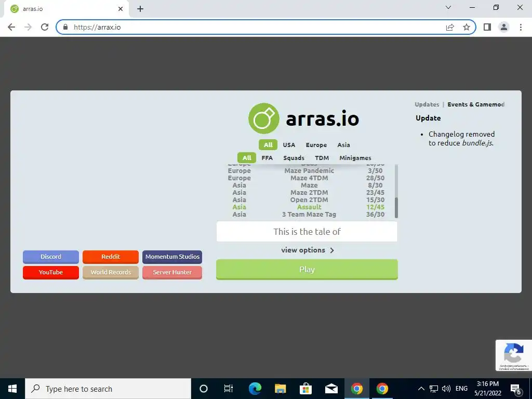Open the ENG language indicator
The width and height of the screenshot is (532, 399).
(x=461, y=389)
